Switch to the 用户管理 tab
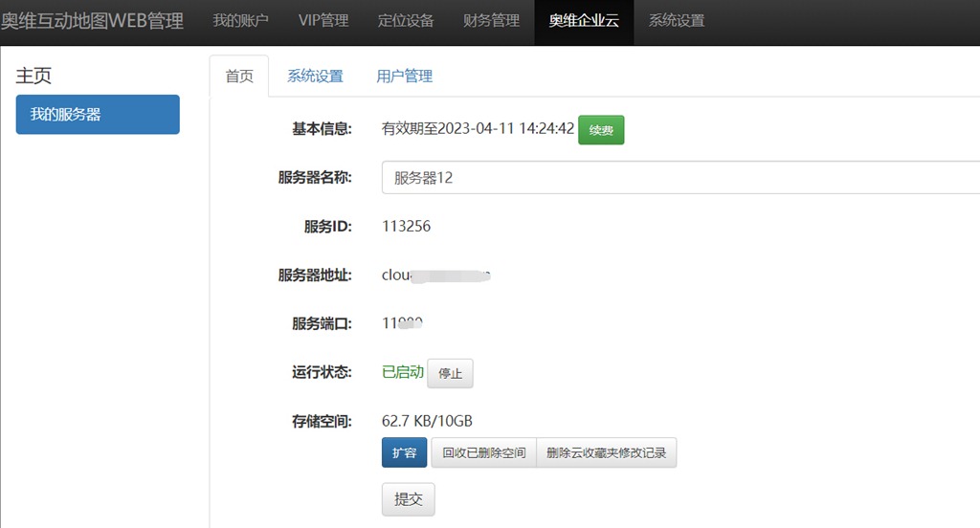The width and height of the screenshot is (980, 528). pyautogui.click(x=405, y=77)
